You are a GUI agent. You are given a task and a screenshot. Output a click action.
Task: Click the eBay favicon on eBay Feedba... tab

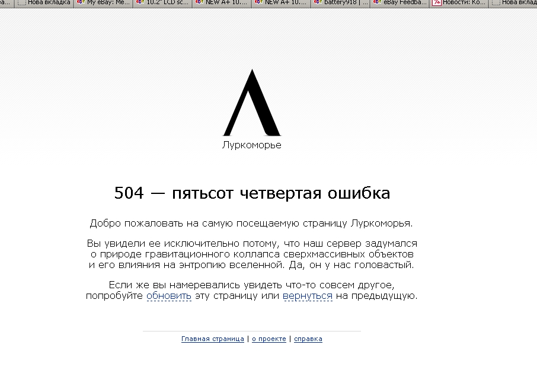coord(377,2)
